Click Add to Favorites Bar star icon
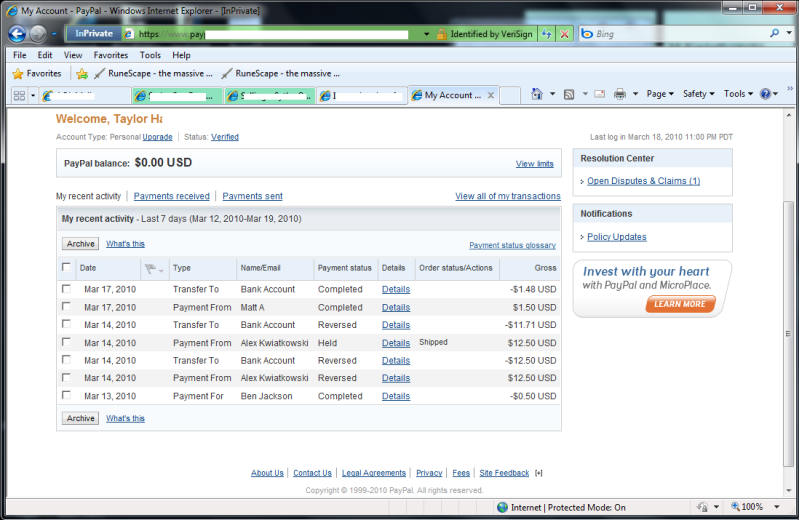Image resolution: width=799 pixels, height=520 pixels. [82, 74]
